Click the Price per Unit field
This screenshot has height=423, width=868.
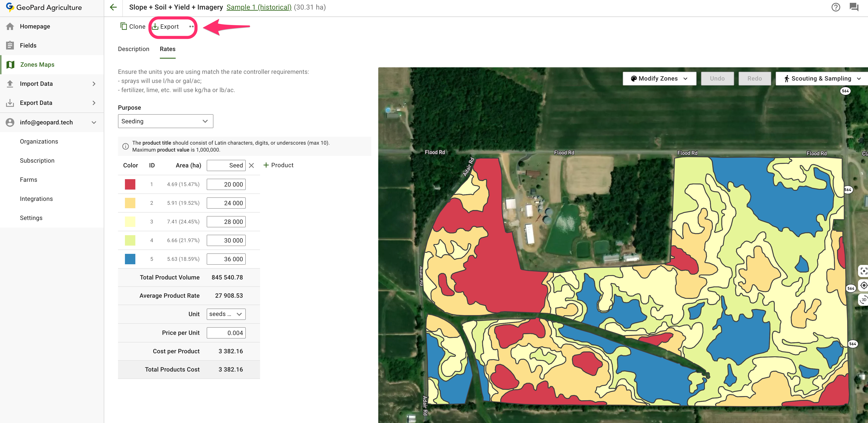(226, 333)
